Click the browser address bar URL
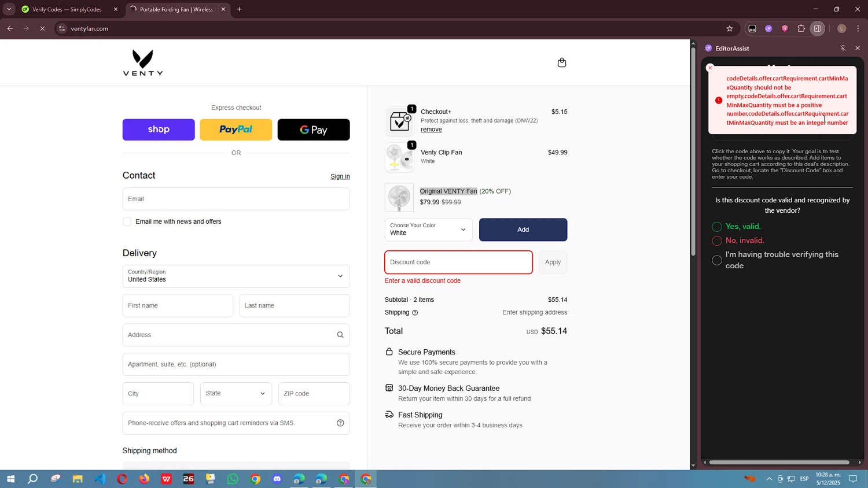This screenshot has height=488, width=868. (90, 28)
